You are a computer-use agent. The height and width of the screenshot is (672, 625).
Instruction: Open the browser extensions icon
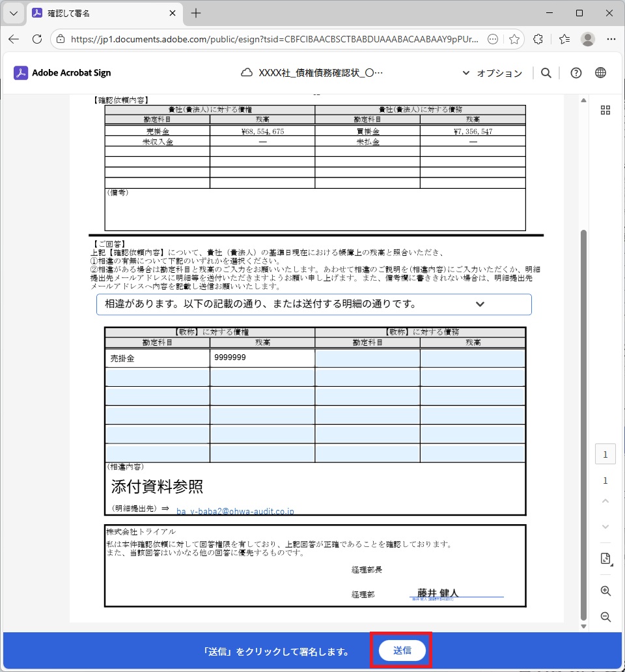[x=538, y=39]
